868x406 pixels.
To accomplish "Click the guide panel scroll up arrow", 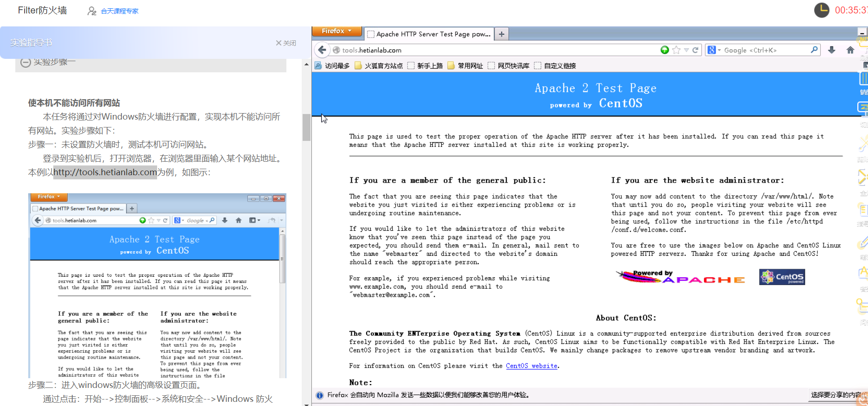I will (306, 64).
